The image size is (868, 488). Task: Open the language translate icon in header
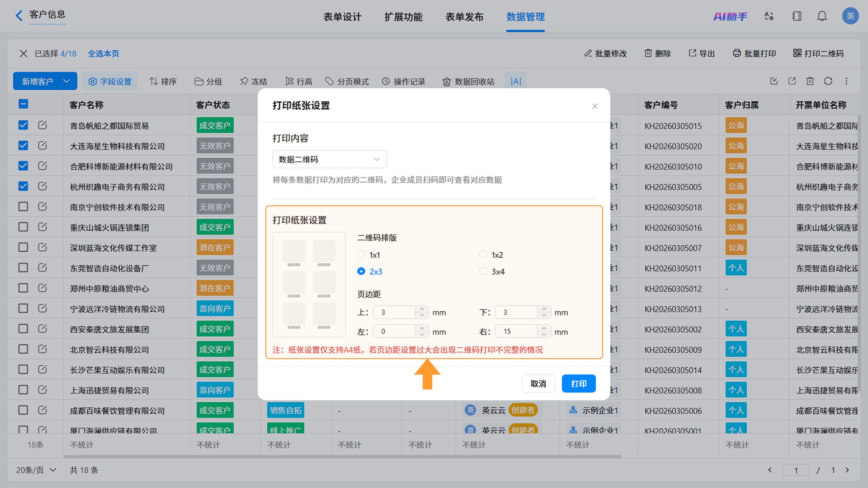(x=769, y=16)
